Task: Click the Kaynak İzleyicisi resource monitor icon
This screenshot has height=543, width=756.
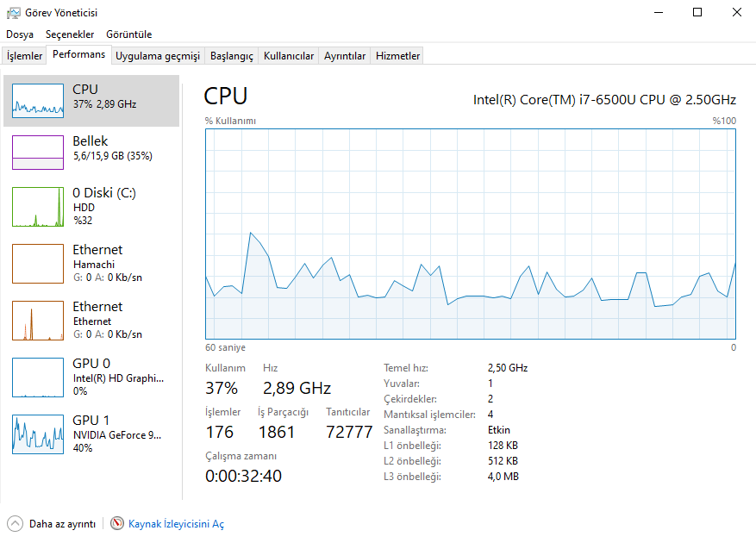Action: (x=117, y=523)
